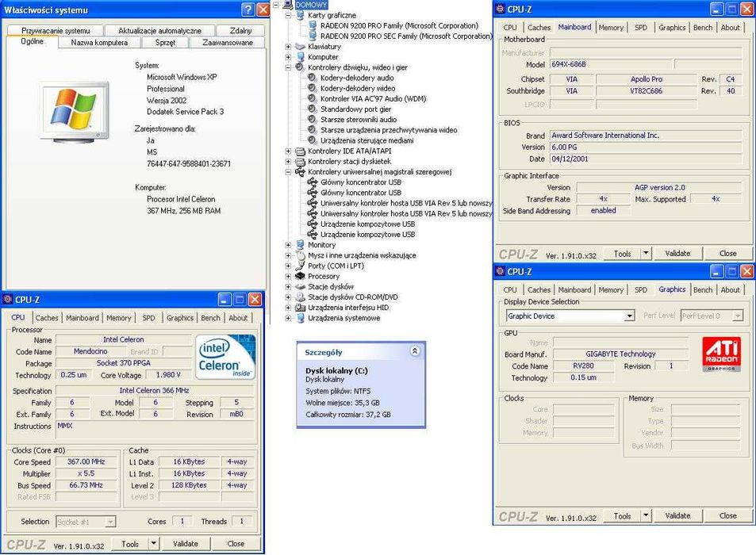Click the Award Software International Inc. brand field
This screenshot has width=756, height=555.
coord(646,136)
